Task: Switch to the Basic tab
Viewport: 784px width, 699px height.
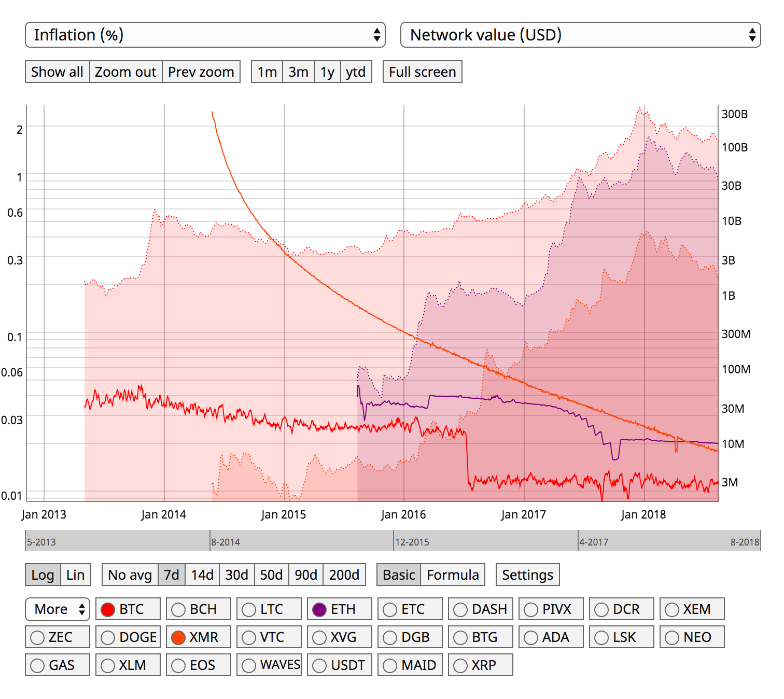Action: pyautogui.click(x=399, y=575)
